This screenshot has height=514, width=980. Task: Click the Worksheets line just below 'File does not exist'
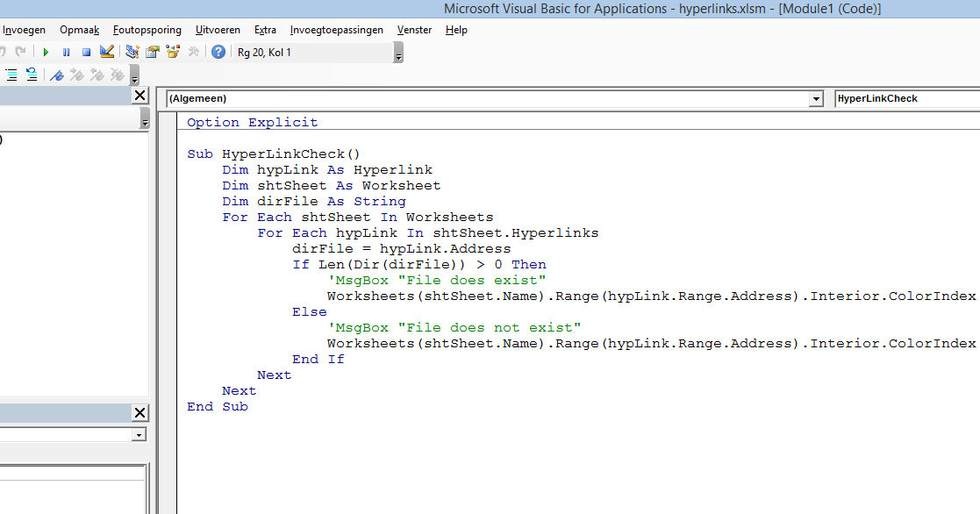click(653, 344)
